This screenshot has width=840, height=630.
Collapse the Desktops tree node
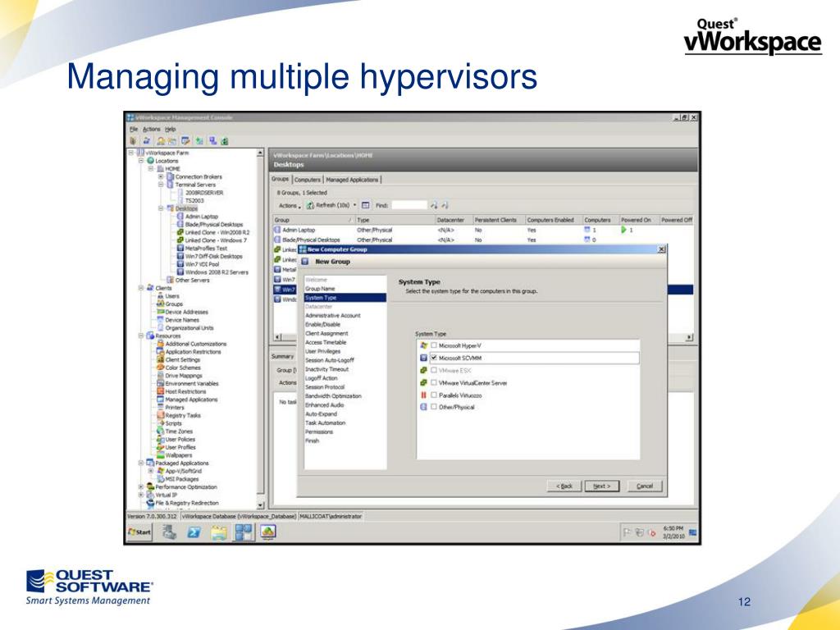point(161,208)
